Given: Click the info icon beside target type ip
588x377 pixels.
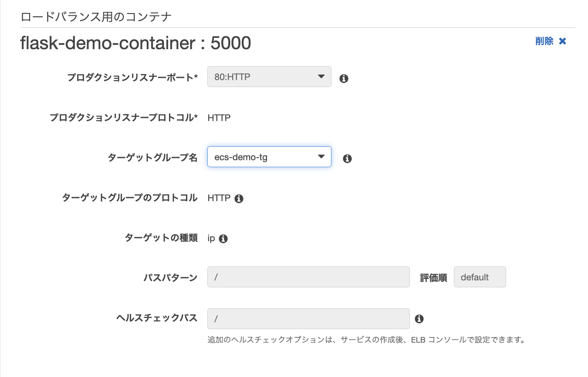Looking at the screenshot, I should point(223,239).
